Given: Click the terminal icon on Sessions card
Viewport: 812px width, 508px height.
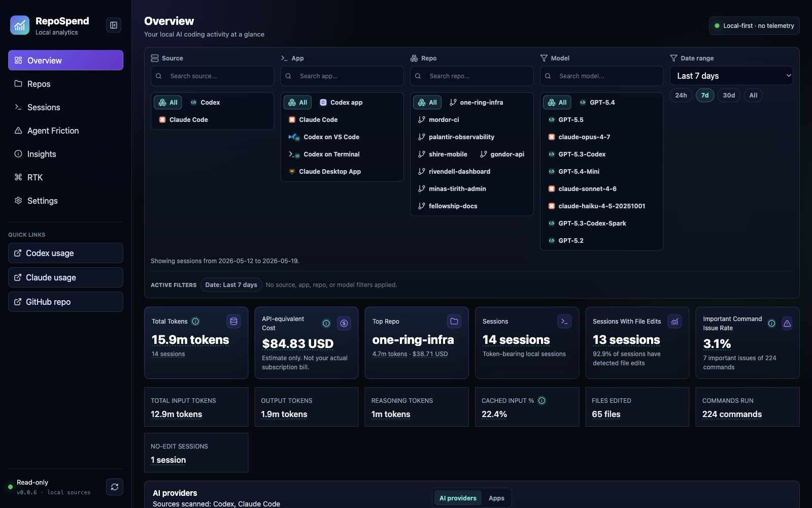Looking at the screenshot, I should [564, 321].
